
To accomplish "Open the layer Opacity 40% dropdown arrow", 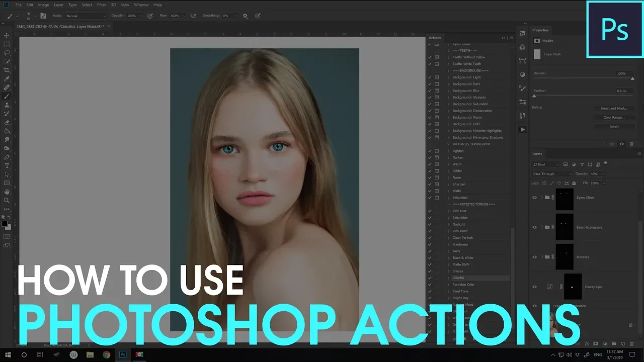I will click(603, 174).
